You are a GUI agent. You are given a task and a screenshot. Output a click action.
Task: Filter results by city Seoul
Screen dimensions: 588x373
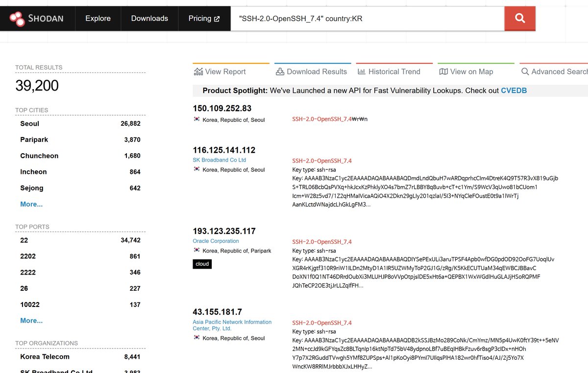tap(30, 123)
